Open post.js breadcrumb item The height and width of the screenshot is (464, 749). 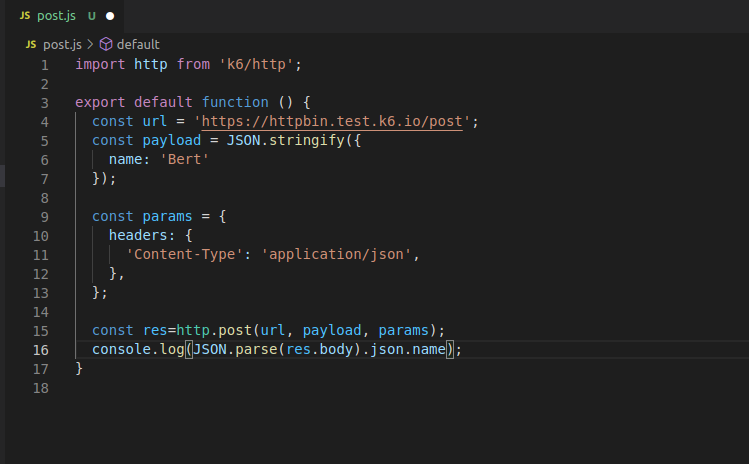62,44
